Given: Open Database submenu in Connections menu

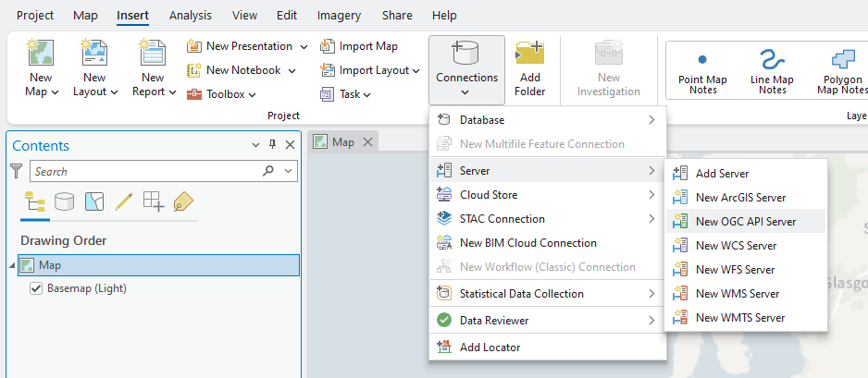Looking at the screenshot, I should (x=548, y=120).
